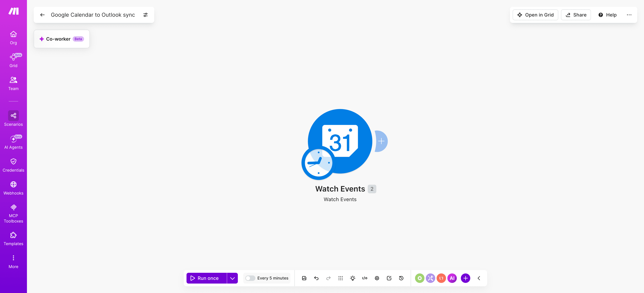Open the version history icon
The width and height of the screenshot is (644, 293).
pos(401,278)
